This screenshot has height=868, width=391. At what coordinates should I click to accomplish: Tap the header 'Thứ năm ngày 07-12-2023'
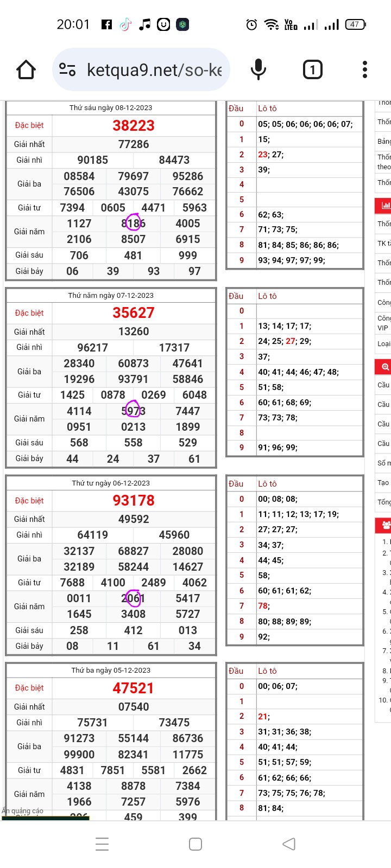point(111,295)
